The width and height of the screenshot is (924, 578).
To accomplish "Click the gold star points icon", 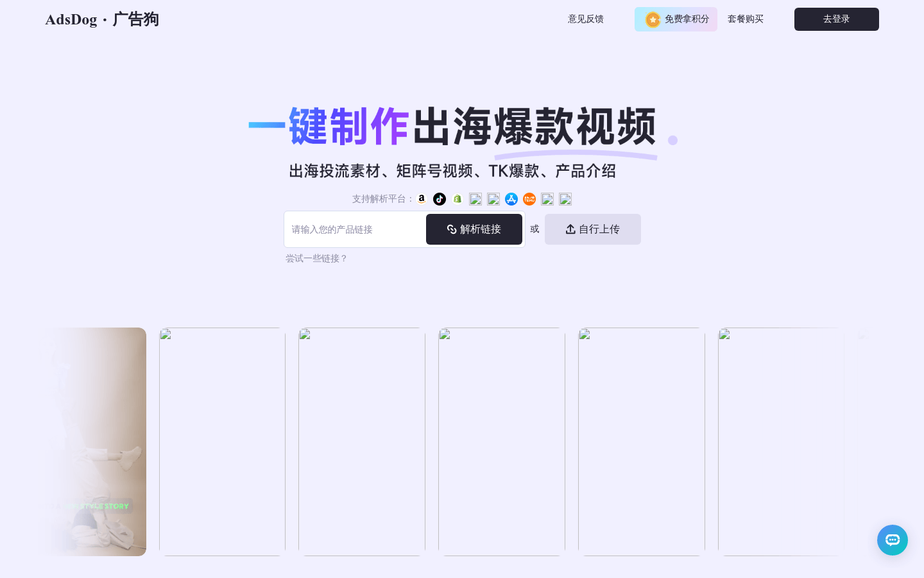I will click(x=653, y=20).
